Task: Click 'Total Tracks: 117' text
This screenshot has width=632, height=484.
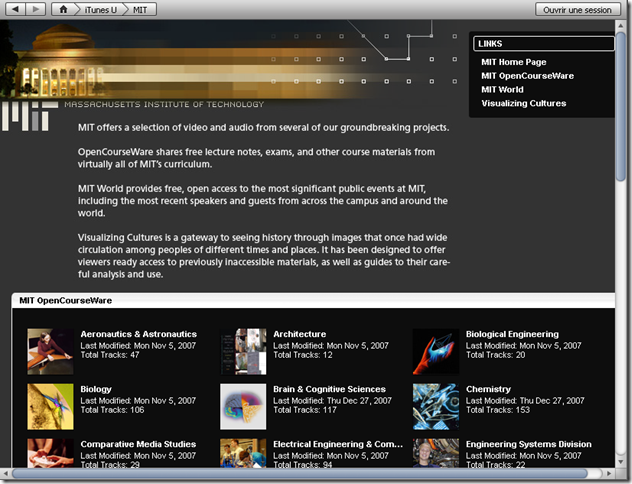Action: pyautogui.click(x=305, y=410)
